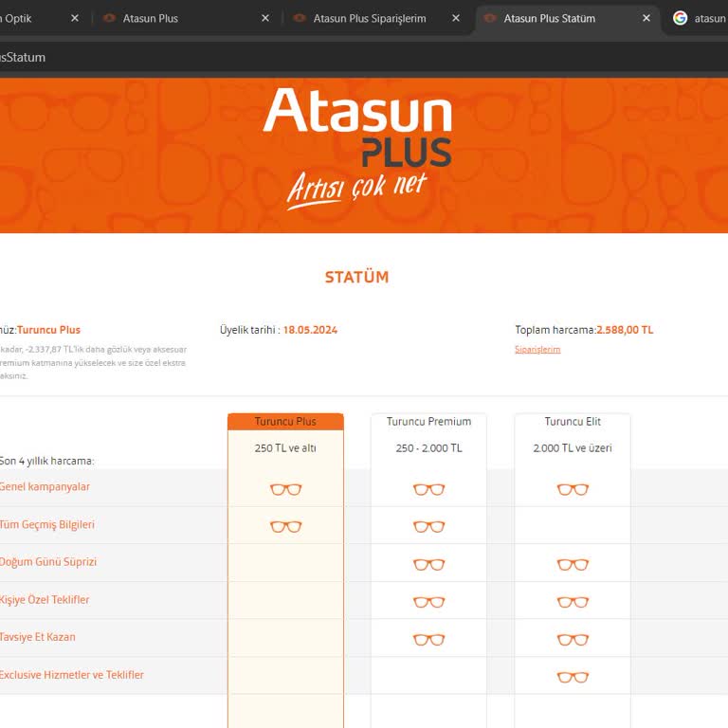Open Tavsiye Et Kazan row label
Screen dimensions: 728x728
point(38,637)
